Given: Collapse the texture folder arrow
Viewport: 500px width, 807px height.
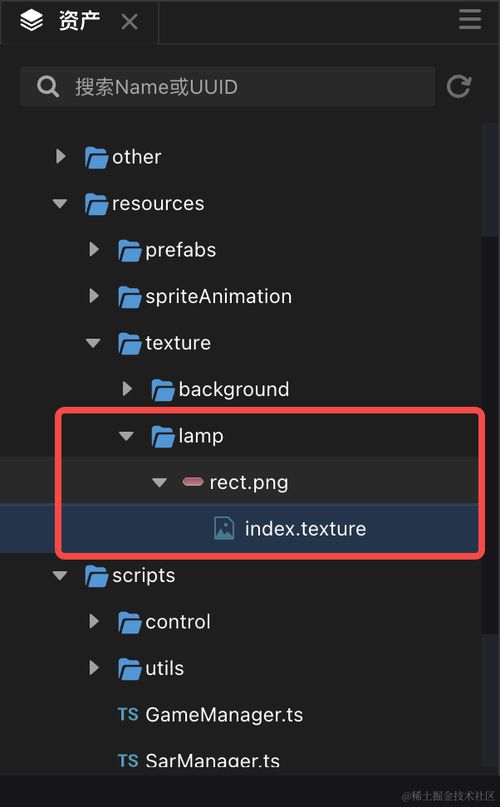Looking at the screenshot, I should click(x=93, y=343).
